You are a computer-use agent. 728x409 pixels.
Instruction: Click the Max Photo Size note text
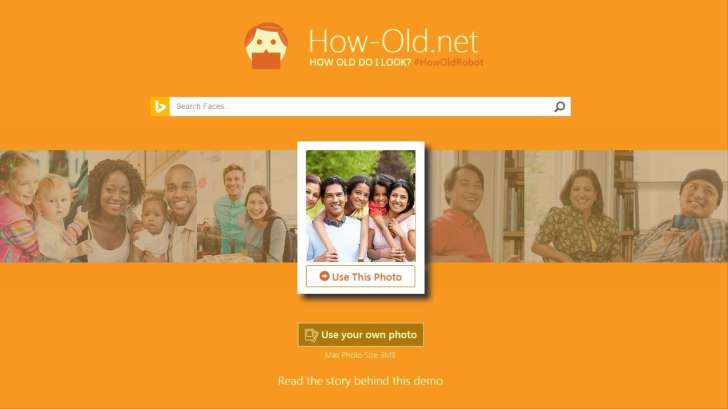point(360,355)
